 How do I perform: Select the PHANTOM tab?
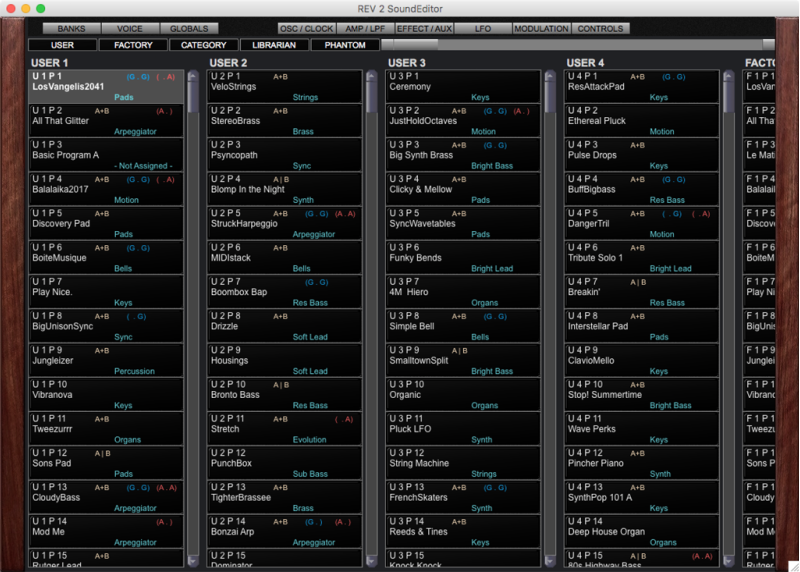click(345, 45)
